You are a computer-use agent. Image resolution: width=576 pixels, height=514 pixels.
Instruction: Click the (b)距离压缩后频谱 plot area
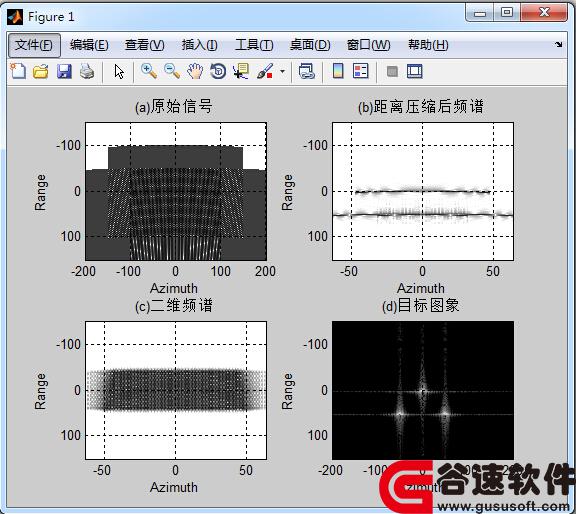[x=423, y=191]
